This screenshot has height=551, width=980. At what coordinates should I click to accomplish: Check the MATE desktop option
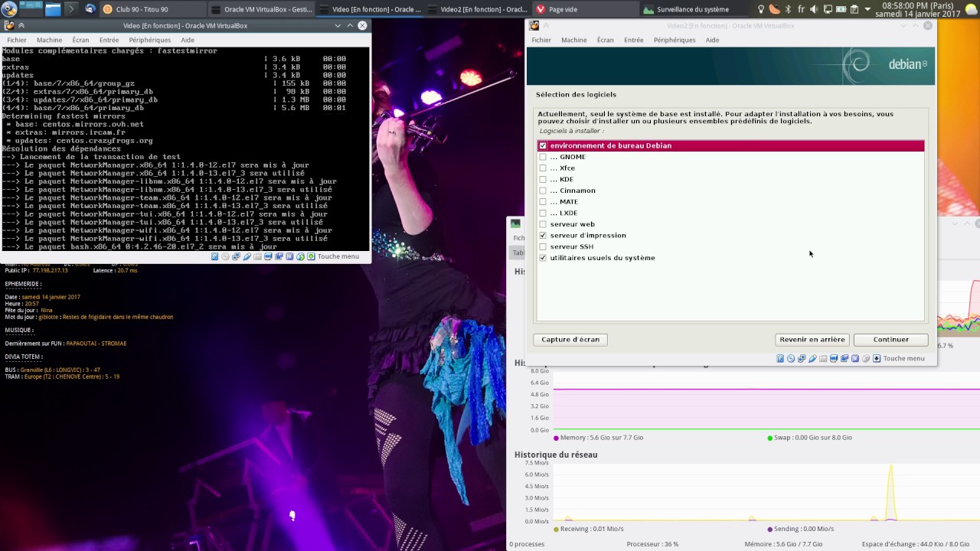click(x=543, y=202)
